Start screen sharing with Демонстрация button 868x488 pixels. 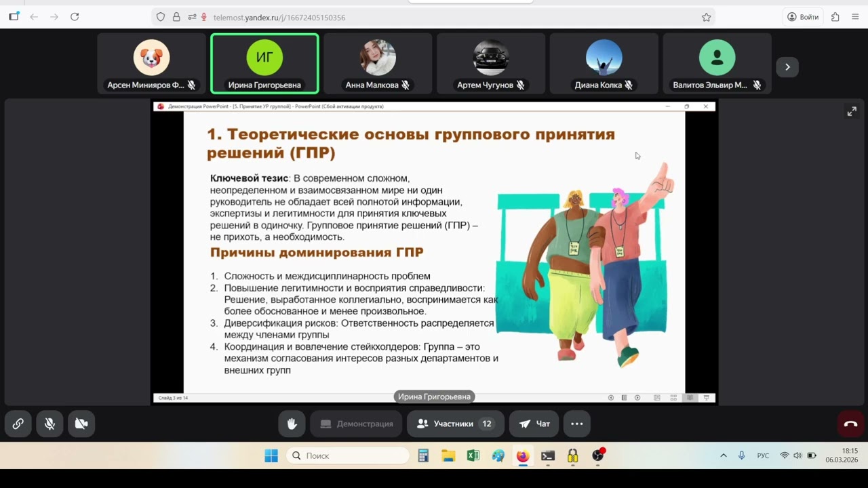click(356, 424)
